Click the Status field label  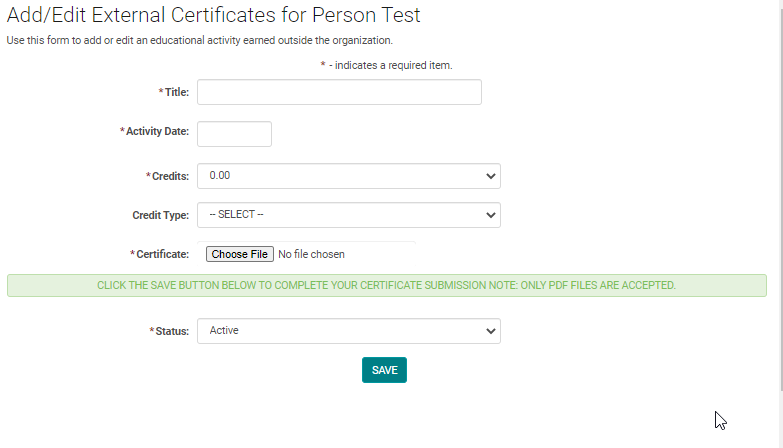[171, 331]
